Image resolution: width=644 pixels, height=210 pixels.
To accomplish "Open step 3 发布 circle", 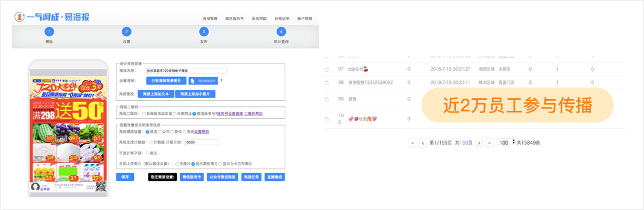I will point(204,32).
